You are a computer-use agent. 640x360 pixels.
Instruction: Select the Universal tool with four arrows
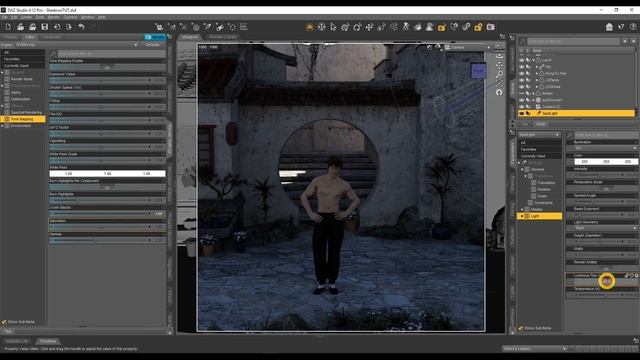(322, 27)
